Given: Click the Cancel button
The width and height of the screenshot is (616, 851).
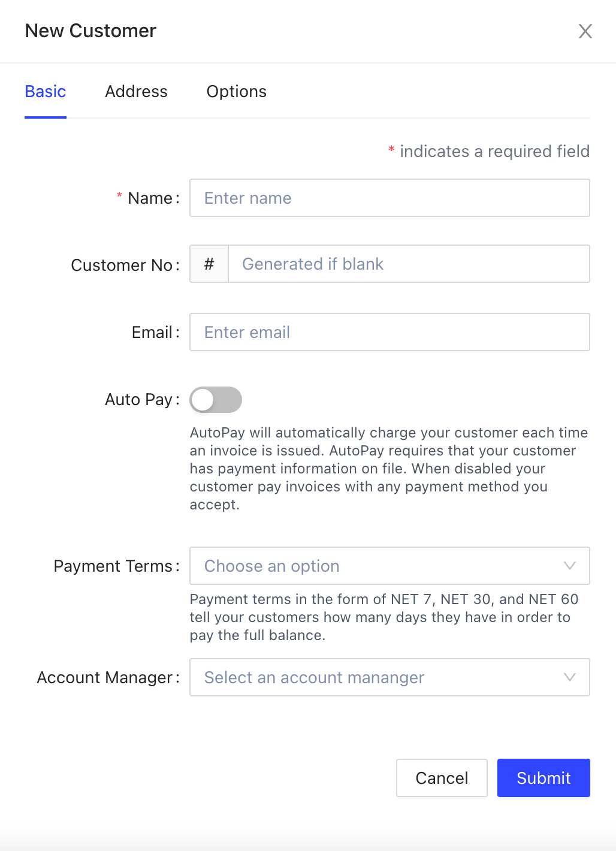Looking at the screenshot, I should [x=442, y=778].
